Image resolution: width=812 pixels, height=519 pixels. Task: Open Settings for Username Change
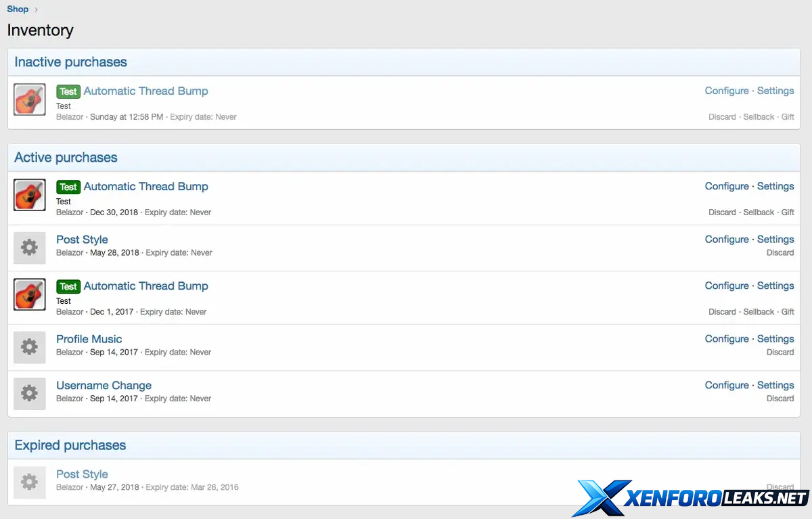775,385
